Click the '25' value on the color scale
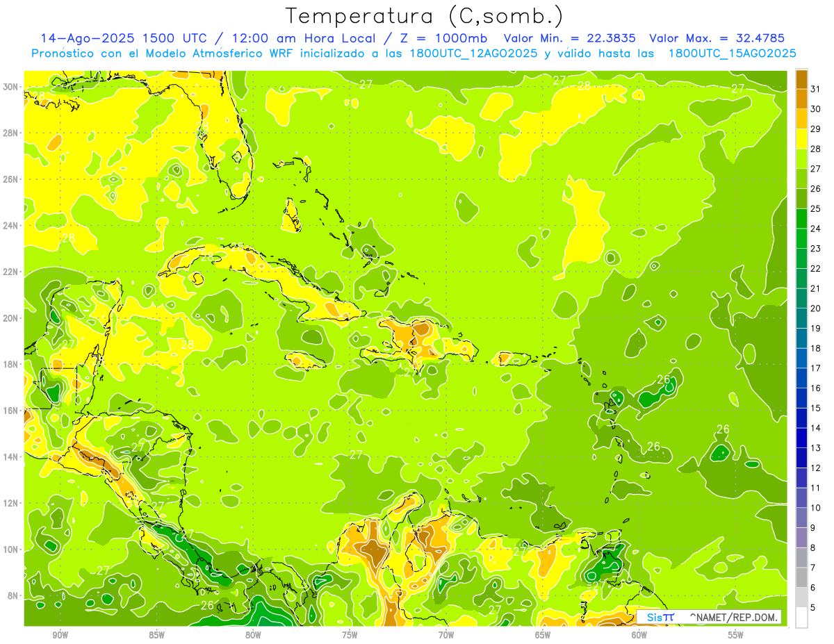Screen dimensions: 834x644 pos(816,208)
